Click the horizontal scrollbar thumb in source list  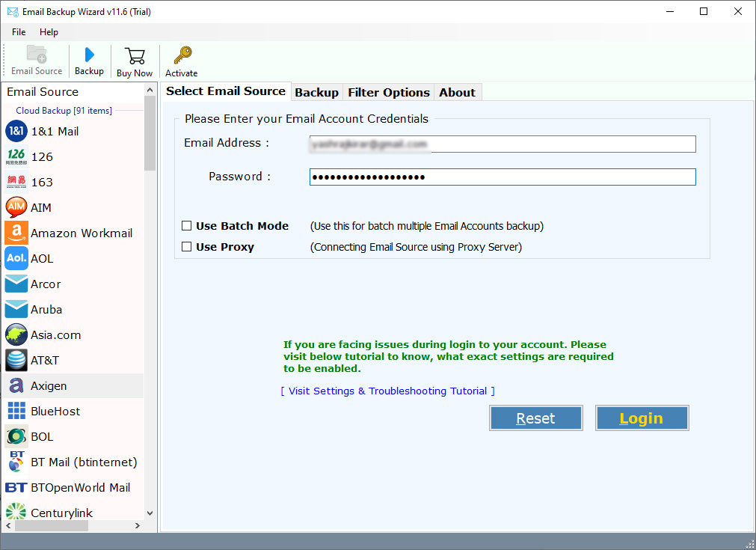pos(52,525)
